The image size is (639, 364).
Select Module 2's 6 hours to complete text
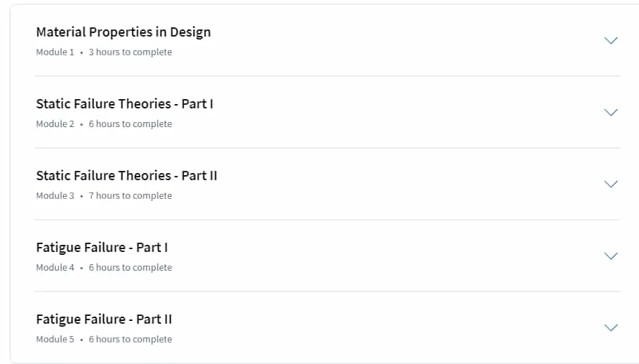pos(131,124)
